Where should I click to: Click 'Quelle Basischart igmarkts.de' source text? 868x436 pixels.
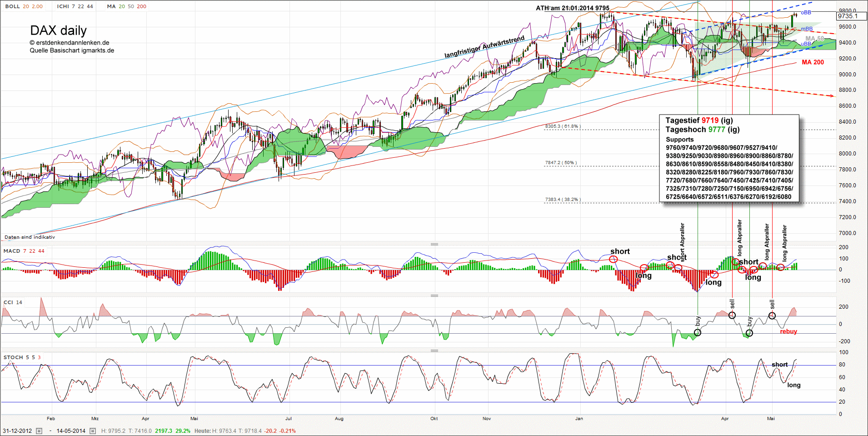(x=72, y=50)
